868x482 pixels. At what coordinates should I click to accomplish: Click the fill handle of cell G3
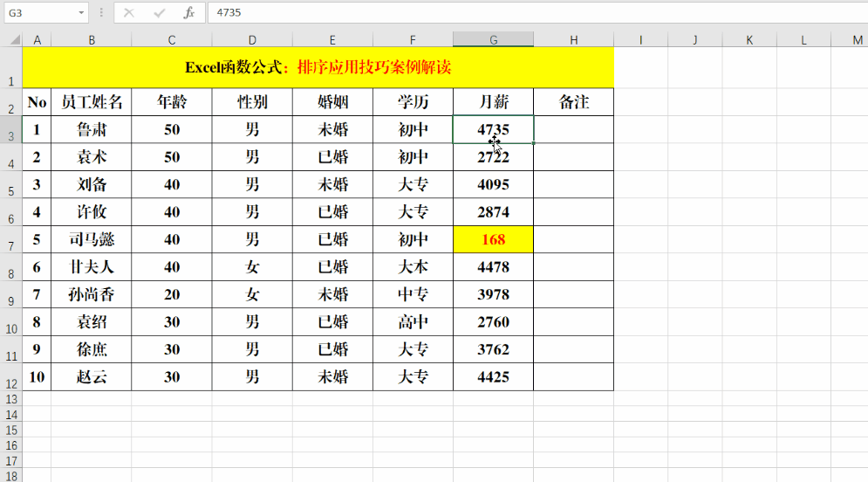coord(534,143)
